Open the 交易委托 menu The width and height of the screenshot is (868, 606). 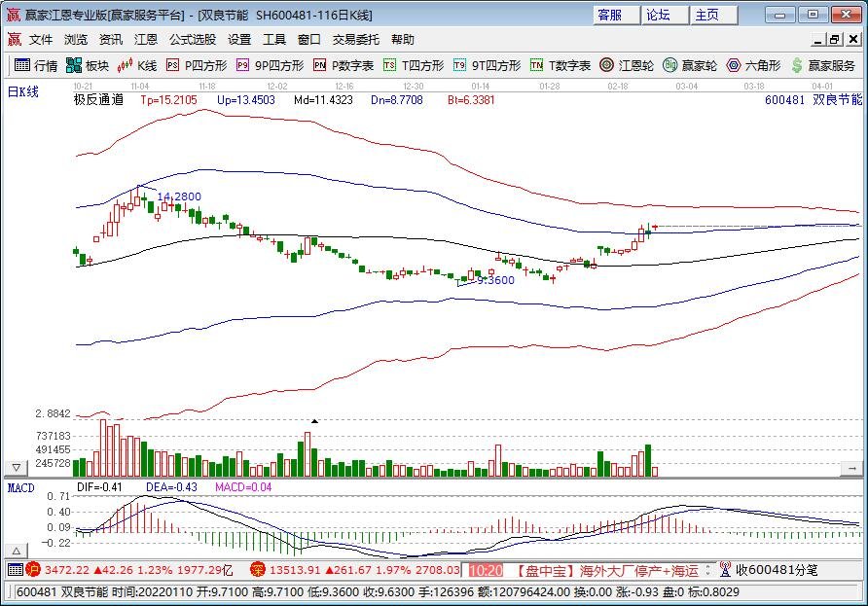(356, 39)
